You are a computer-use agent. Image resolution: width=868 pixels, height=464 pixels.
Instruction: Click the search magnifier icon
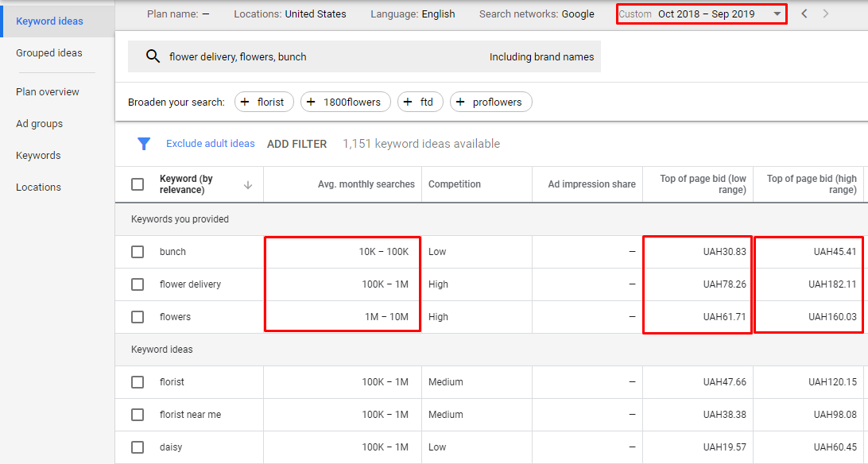pyautogui.click(x=153, y=56)
